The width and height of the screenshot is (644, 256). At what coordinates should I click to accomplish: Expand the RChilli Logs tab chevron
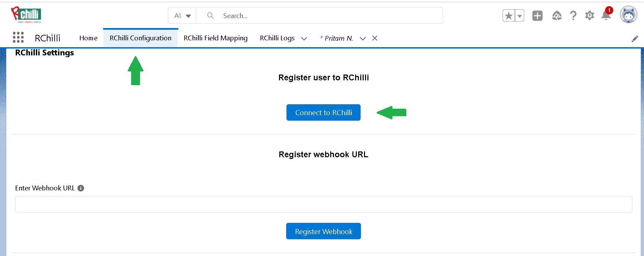(x=304, y=39)
